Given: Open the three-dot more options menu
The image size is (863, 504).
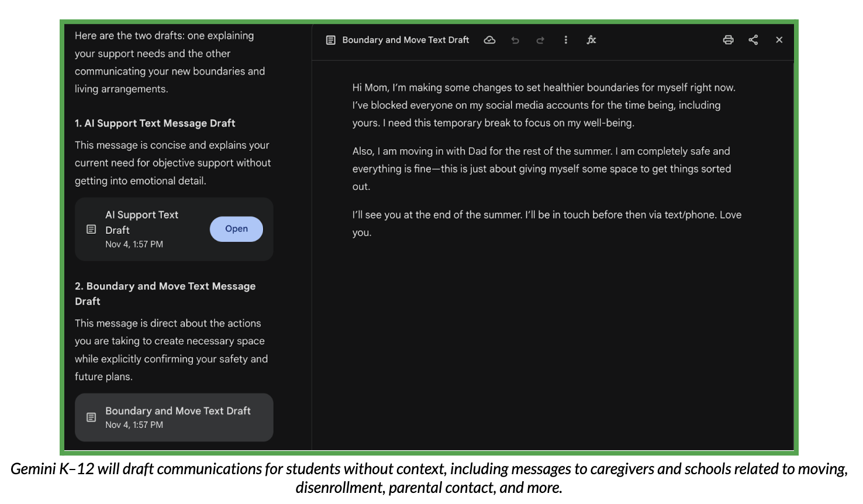Looking at the screenshot, I should tap(565, 40).
